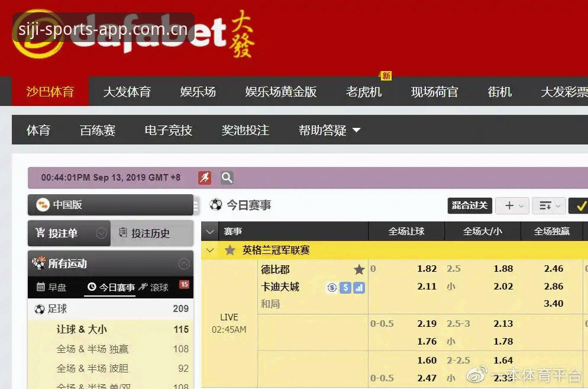This screenshot has width=588, height=389.
Task: Switch to the 投注历史 tab
Action: coord(152,233)
